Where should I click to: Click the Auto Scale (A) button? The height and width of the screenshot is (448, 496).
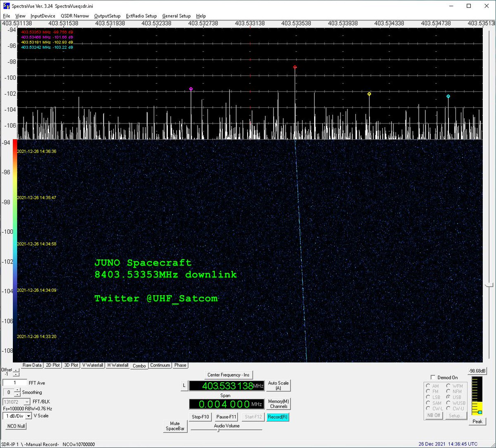click(x=278, y=386)
